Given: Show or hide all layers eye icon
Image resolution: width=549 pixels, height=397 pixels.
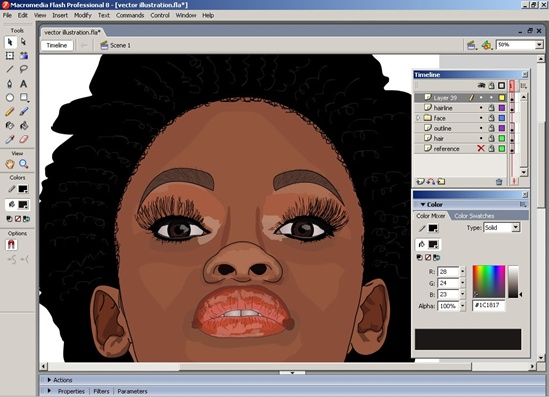Looking at the screenshot, I should pos(481,85).
